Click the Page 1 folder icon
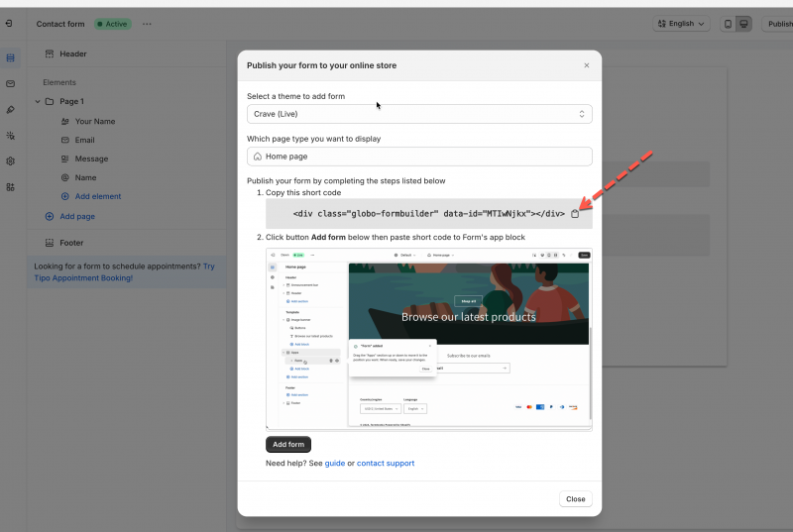Viewport: 793px width, 532px height. point(49,102)
